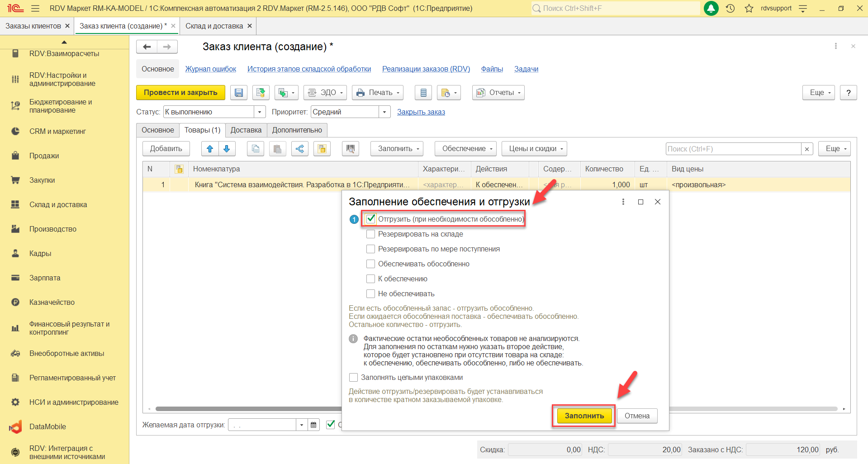Uncheck the Отгрузить checkbox
The height and width of the screenshot is (464, 868).
[x=370, y=219]
